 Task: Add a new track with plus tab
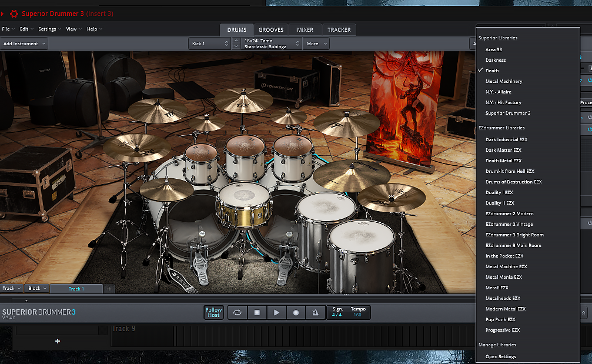(109, 289)
